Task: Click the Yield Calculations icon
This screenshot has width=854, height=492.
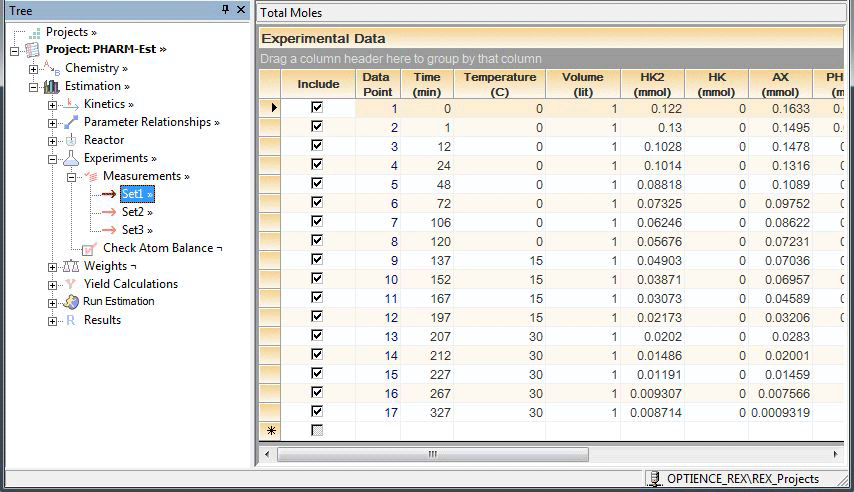Action: coord(71,284)
